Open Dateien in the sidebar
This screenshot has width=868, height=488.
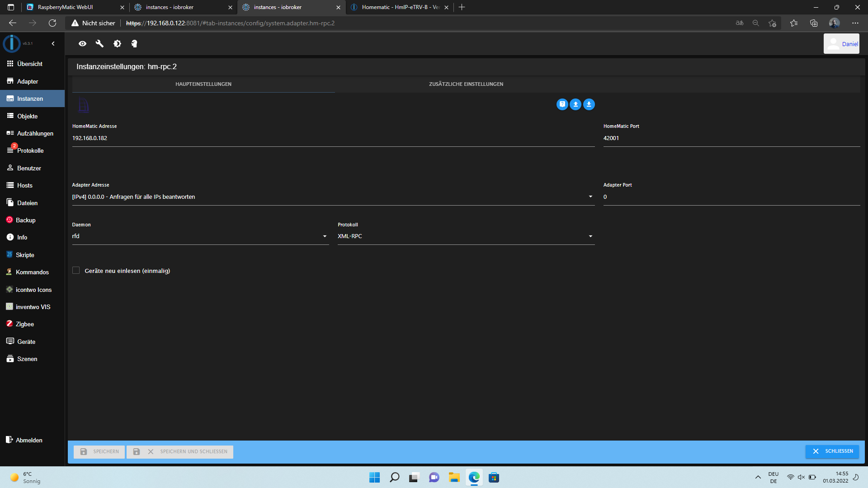tap(32, 203)
